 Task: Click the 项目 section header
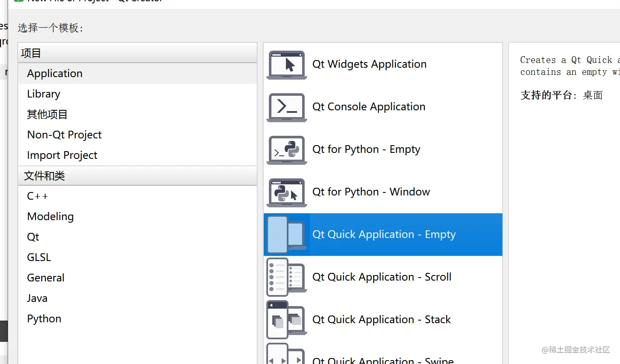31,53
